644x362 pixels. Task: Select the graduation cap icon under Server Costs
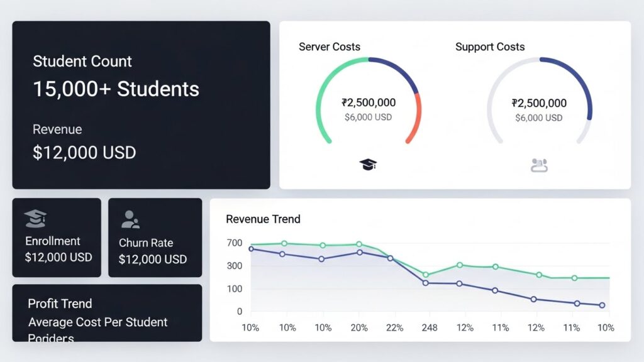(369, 164)
